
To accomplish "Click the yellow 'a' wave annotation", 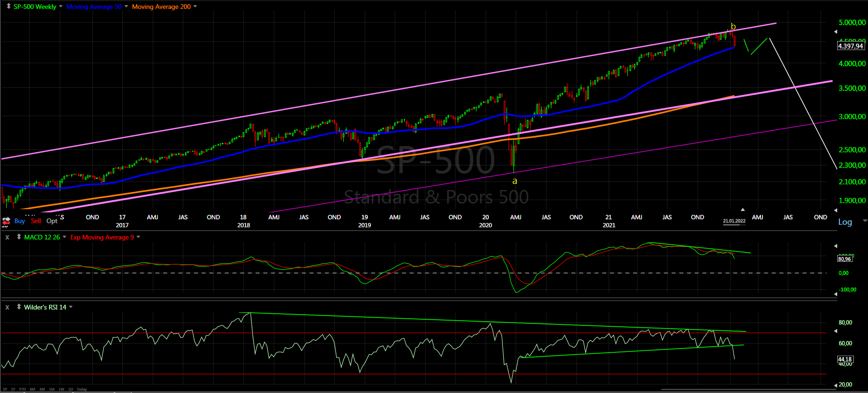I will click(x=515, y=181).
